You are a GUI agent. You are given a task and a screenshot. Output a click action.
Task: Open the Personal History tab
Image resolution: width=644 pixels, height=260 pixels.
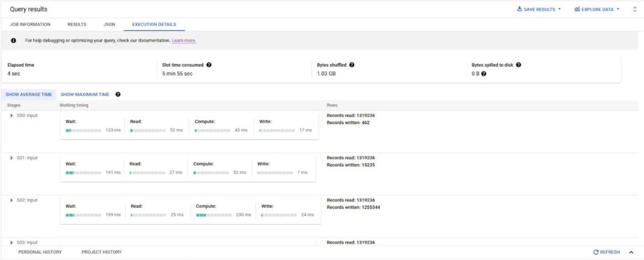click(40, 252)
